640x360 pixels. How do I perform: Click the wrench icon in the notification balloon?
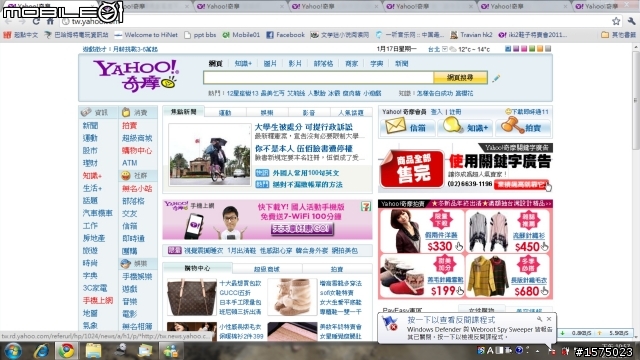click(x=540, y=319)
